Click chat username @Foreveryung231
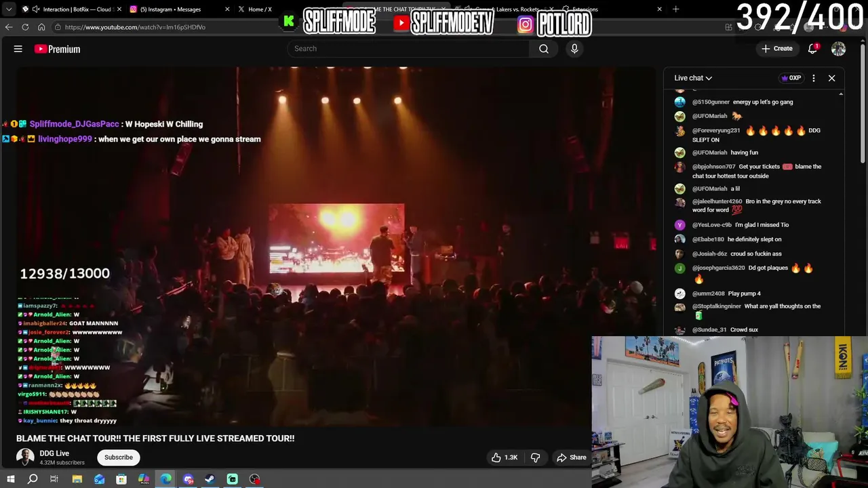Screen dimensions: 868x488 point(716,130)
